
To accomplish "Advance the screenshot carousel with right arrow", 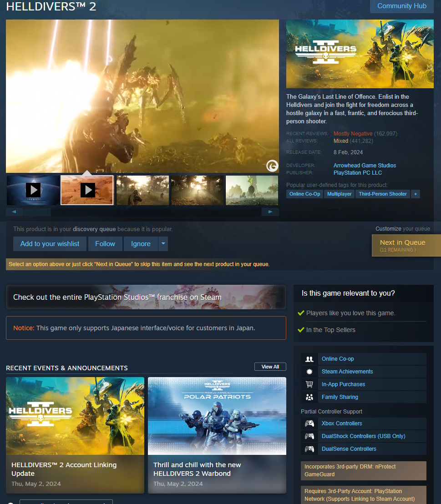I will click(269, 212).
